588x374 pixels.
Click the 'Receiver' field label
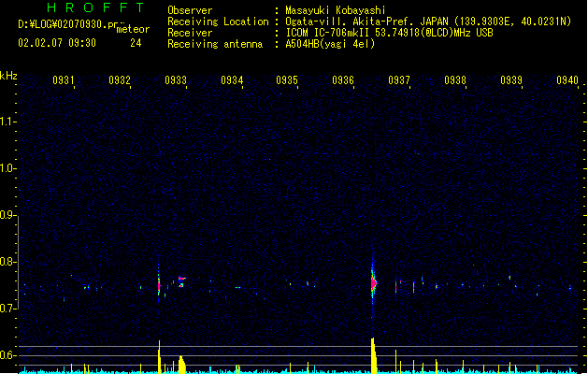click(x=190, y=33)
